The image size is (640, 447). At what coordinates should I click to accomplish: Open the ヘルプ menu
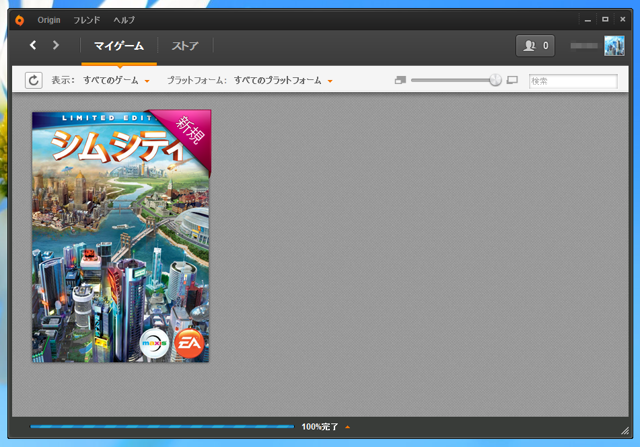point(124,20)
